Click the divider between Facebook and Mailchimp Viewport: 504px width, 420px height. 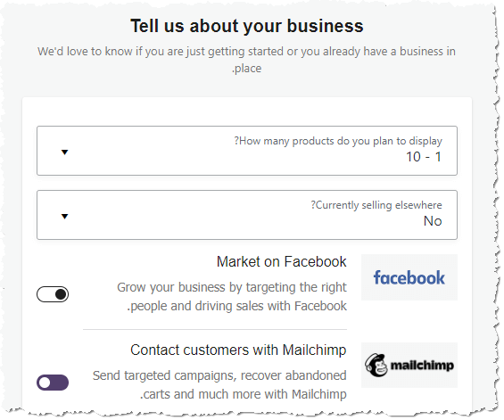click(x=215, y=329)
